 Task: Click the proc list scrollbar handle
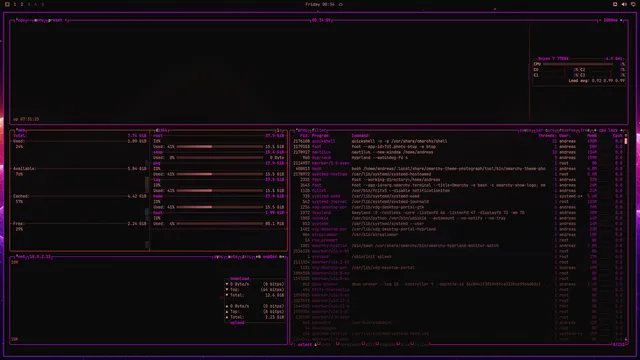pyautogui.click(x=626, y=141)
